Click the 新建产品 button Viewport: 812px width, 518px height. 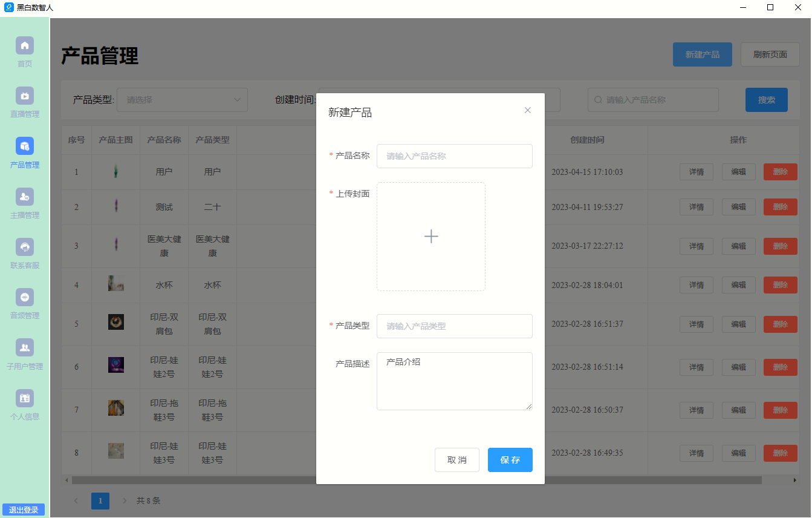coord(703,54)
